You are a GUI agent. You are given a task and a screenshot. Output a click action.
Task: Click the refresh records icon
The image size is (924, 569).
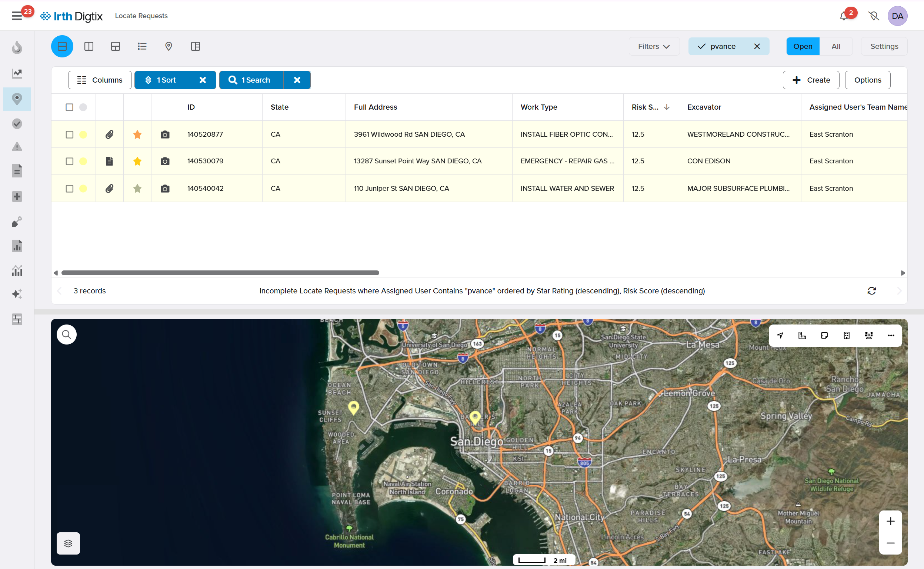pos(871,290)
